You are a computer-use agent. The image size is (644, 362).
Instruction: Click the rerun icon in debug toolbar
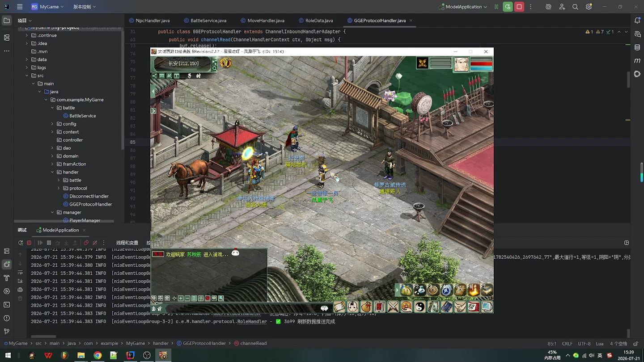21,243
